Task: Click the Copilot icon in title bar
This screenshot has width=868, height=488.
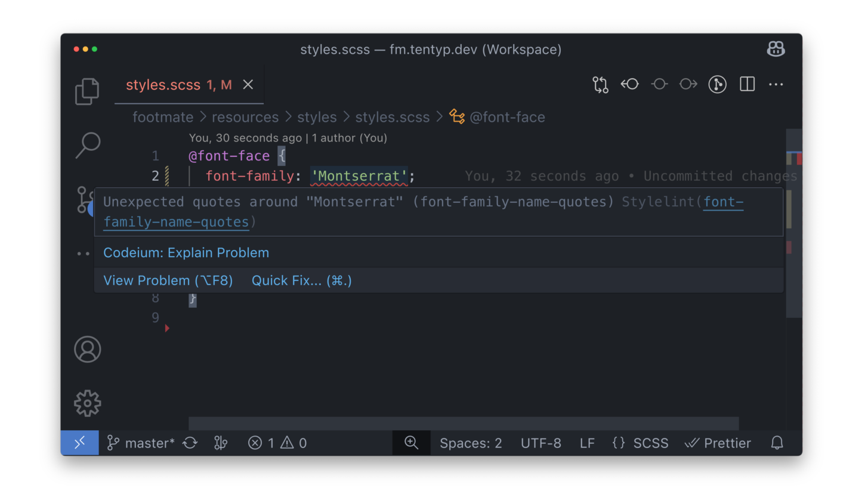Action: (776, 50)
